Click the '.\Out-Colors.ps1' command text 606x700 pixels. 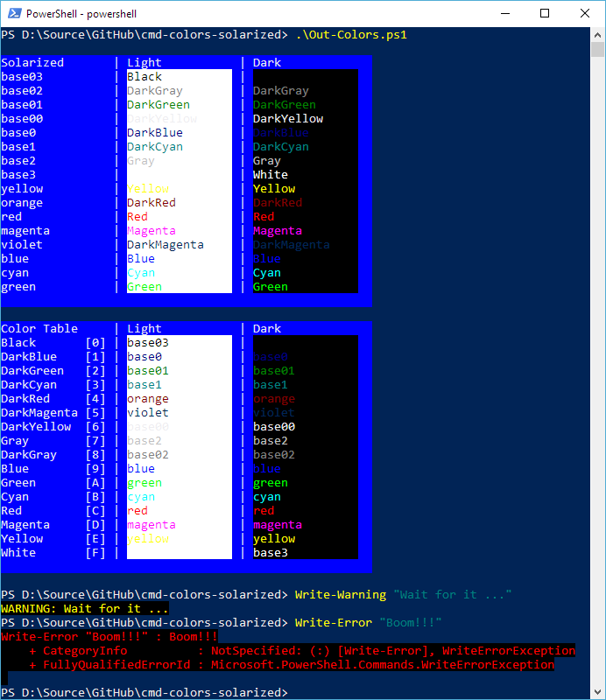click(x=351, y=35)
